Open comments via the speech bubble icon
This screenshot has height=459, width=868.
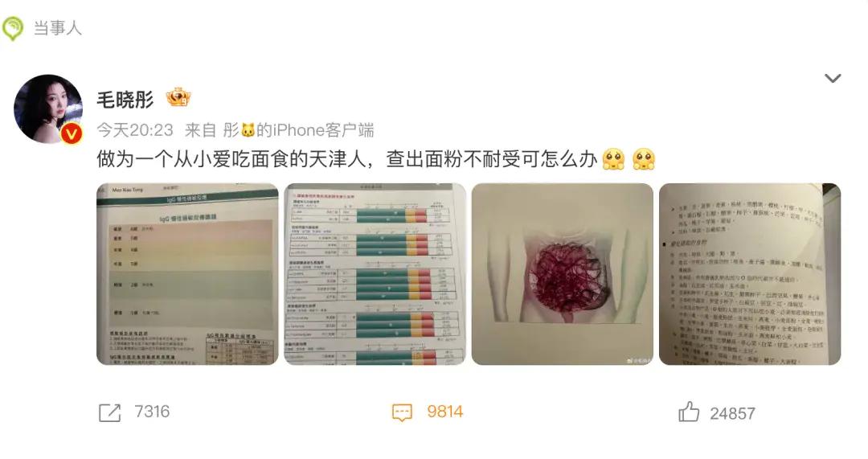click(x=403, y=412)
